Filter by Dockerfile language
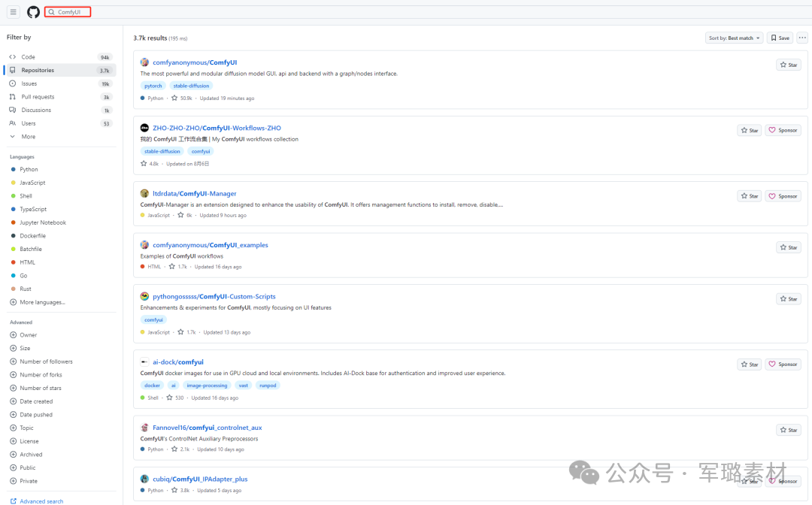 (32, 236)
